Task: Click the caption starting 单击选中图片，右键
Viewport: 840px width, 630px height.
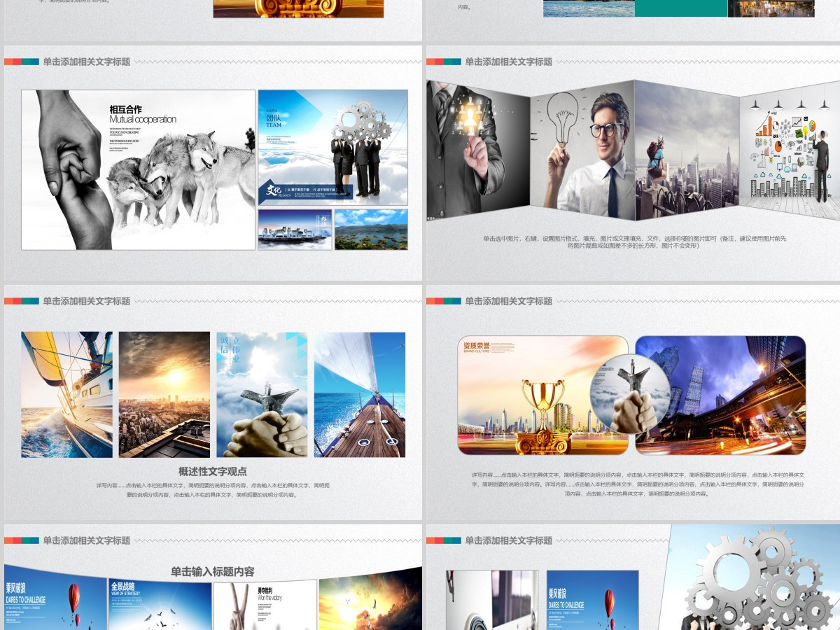Action: (634, 242)
